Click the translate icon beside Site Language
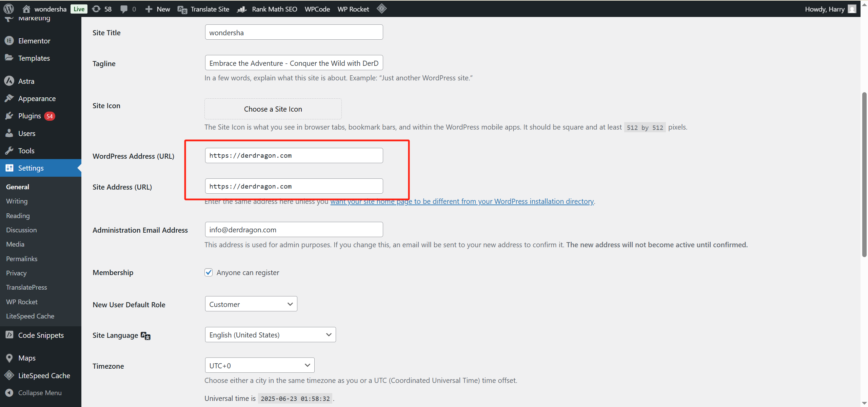 coord(145,336)
